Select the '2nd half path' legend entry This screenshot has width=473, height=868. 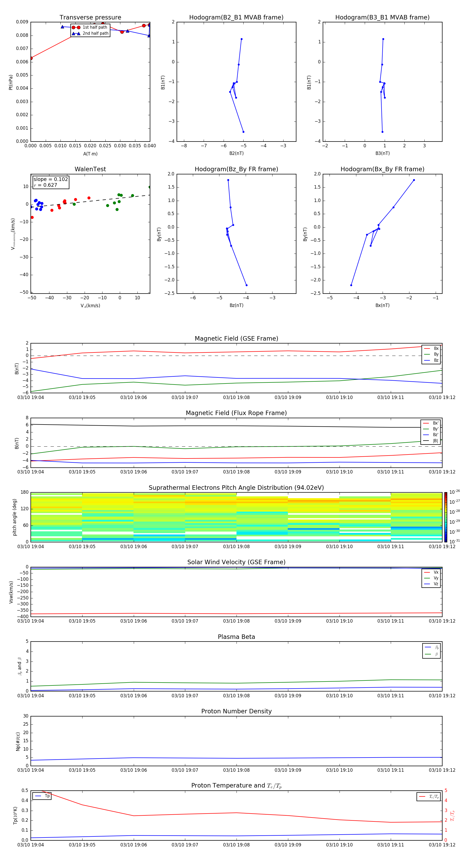click(x=90, y=33)
